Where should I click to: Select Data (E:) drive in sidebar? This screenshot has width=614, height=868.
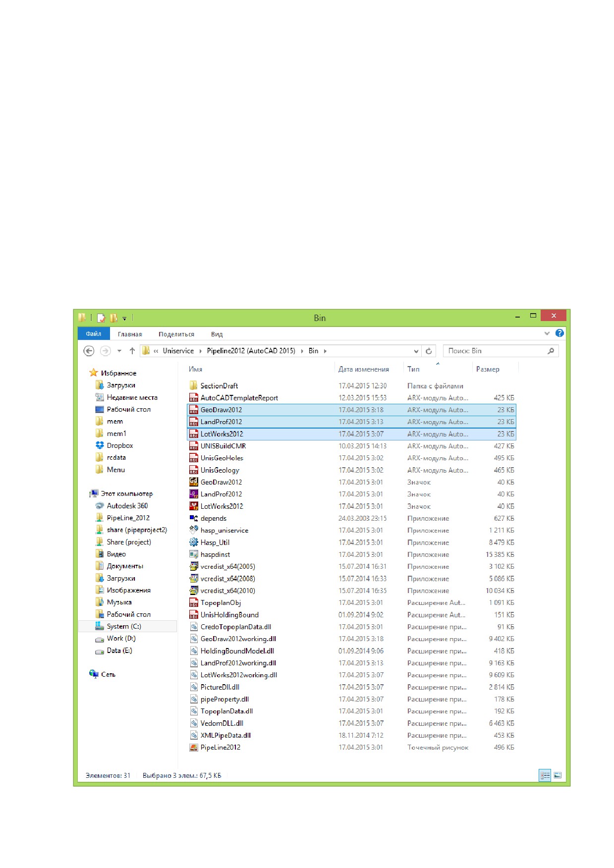pyautogui.click(x=119, y=651)
